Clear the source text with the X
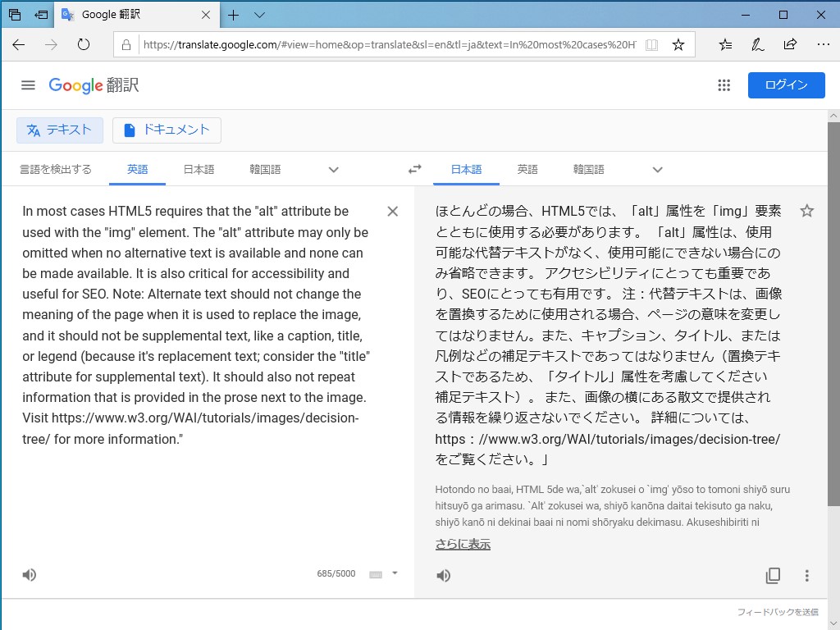Screen dimensions: 840x630 (392, 211)
